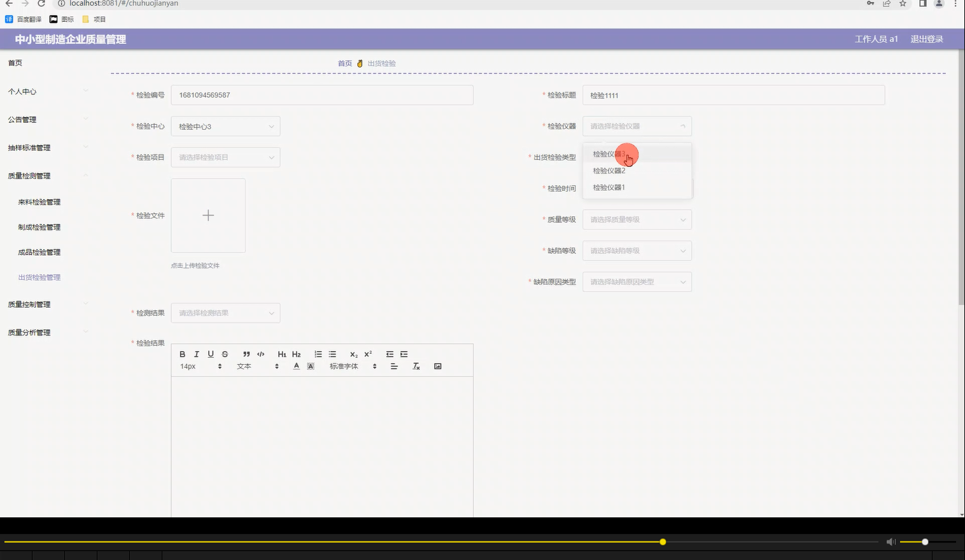Viewport: 965px width, 560px height.
Task: Click the 首页 breadcrumb link
Action: pos(345,63)
